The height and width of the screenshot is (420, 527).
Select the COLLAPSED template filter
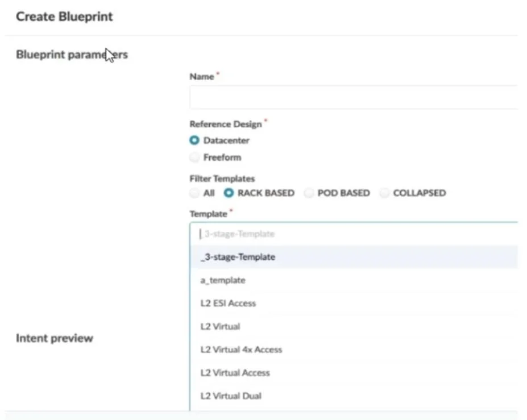click(384, 193)
